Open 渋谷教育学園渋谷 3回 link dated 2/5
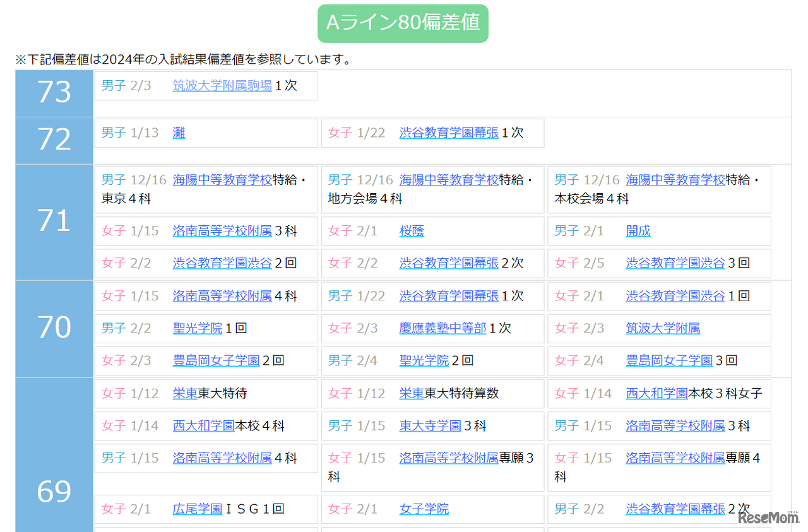 point(675,263)
